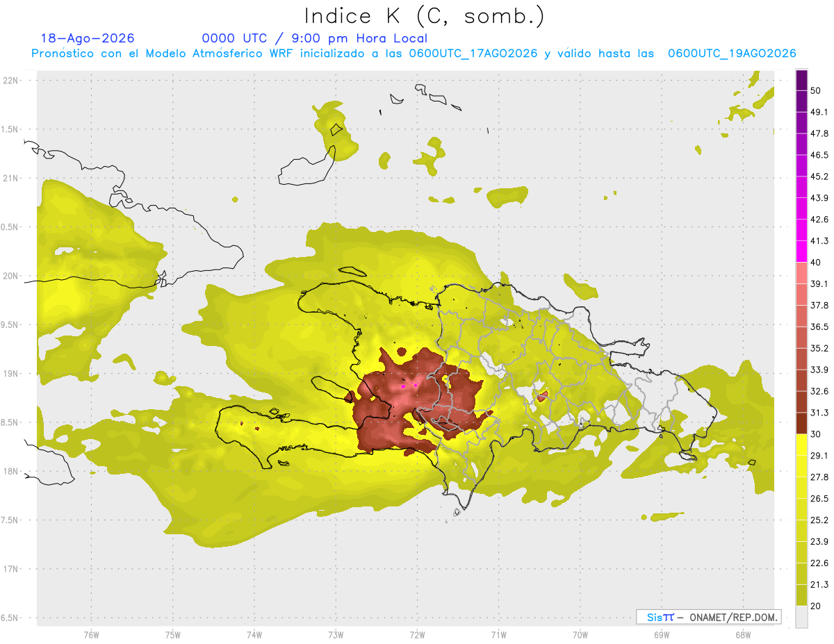Click the longitude label "71W"
Screen dimensions: 834x644
click(x=498, y=635)
